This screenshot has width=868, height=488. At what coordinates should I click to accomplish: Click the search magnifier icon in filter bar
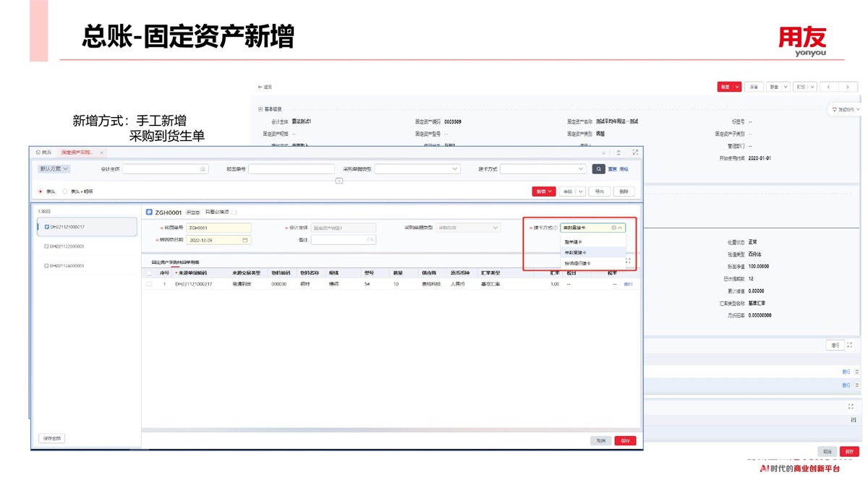tap(598, 169)
